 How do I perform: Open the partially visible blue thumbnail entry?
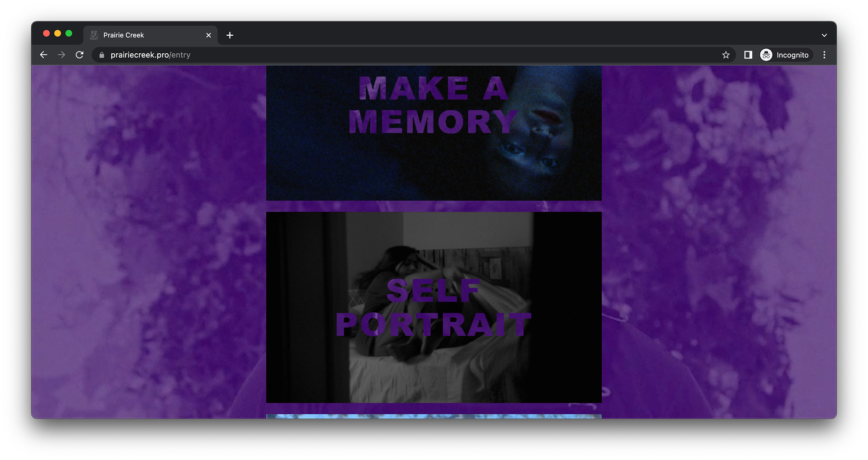434,416
